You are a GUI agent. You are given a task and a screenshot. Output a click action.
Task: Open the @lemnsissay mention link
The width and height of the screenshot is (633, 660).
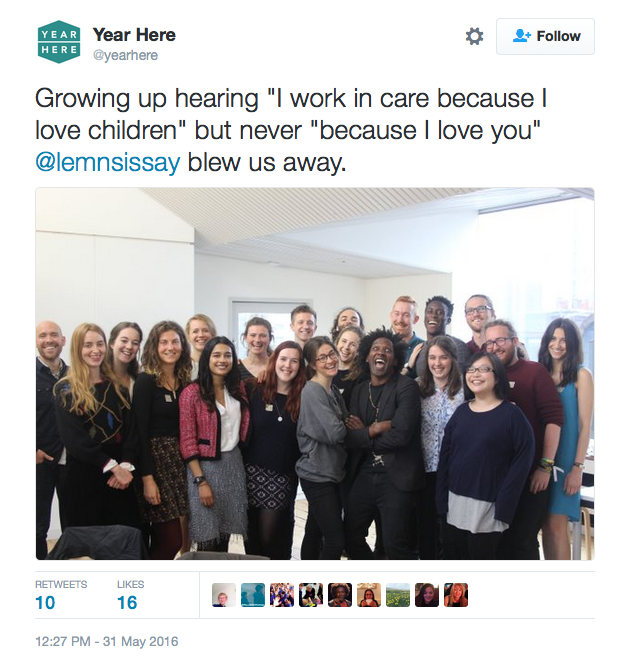(108, 162)
